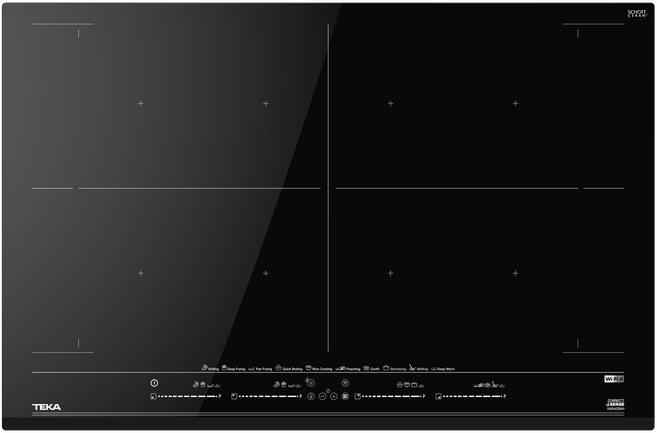Click the 'Poaching' legend label
This screenshot has height=433, width=657.
point(353,369)
